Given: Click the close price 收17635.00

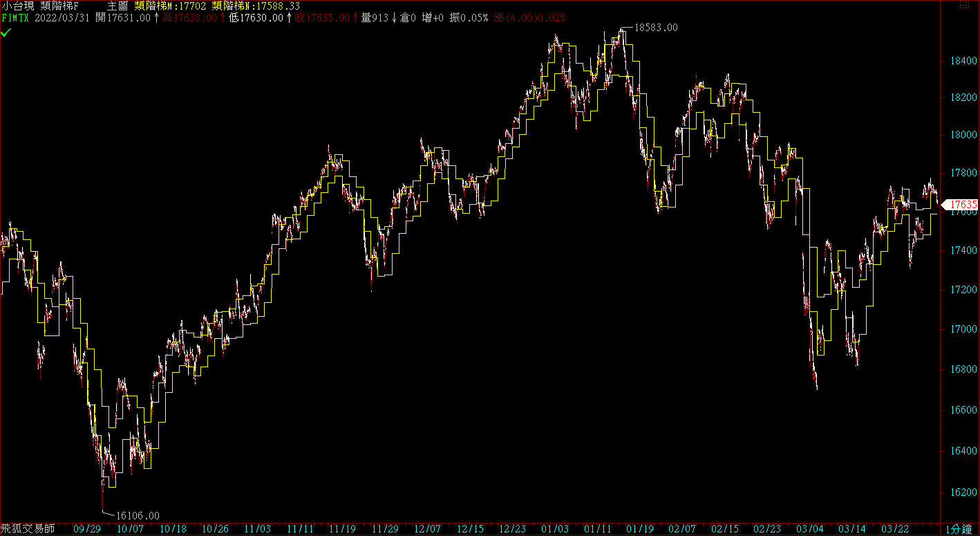Looking at the screenshot, I should (322, 17).
